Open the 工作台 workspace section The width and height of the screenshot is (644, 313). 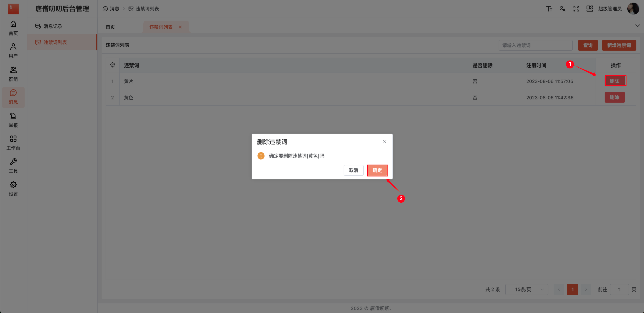coord(13,143)
